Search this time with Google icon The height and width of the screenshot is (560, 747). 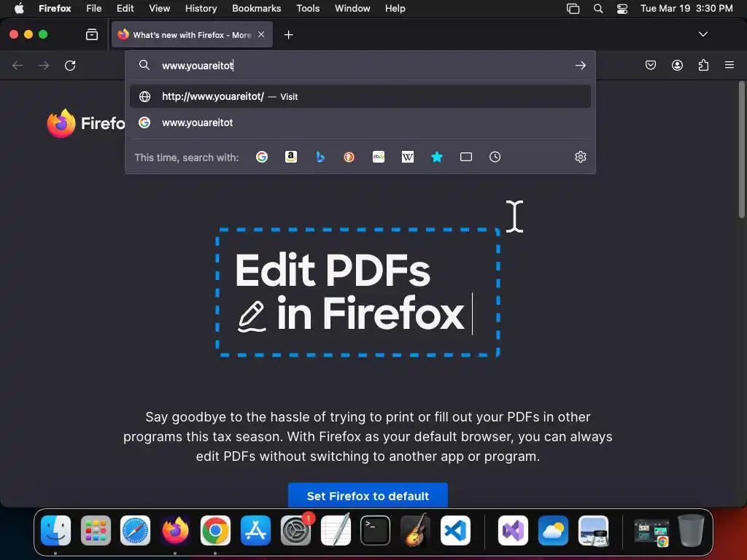[262, 157]
